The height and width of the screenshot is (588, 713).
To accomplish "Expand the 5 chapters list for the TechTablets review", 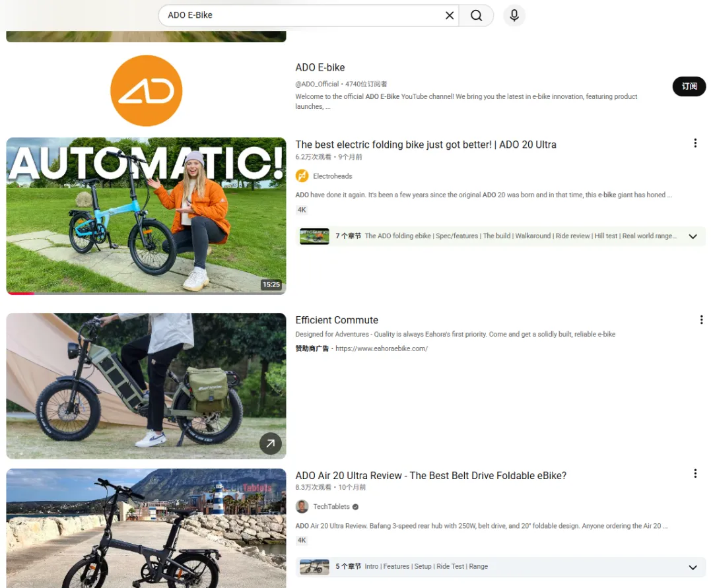I will 693,567.
